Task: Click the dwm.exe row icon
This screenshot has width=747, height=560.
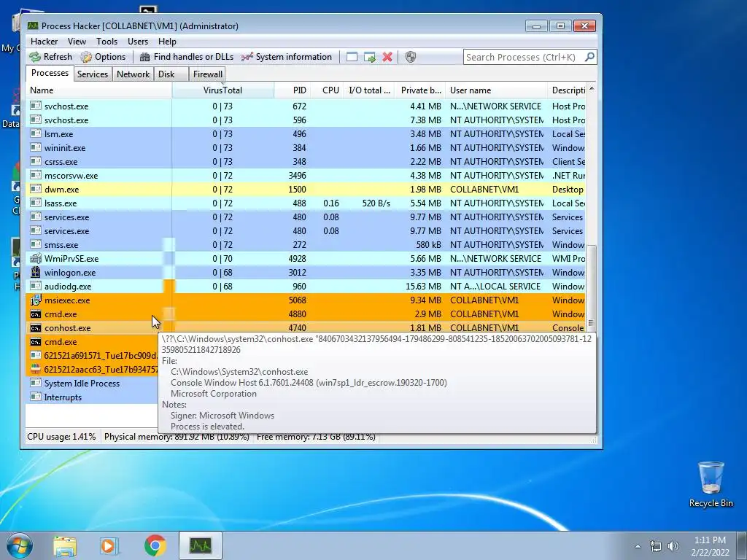Action: [35, 189]
